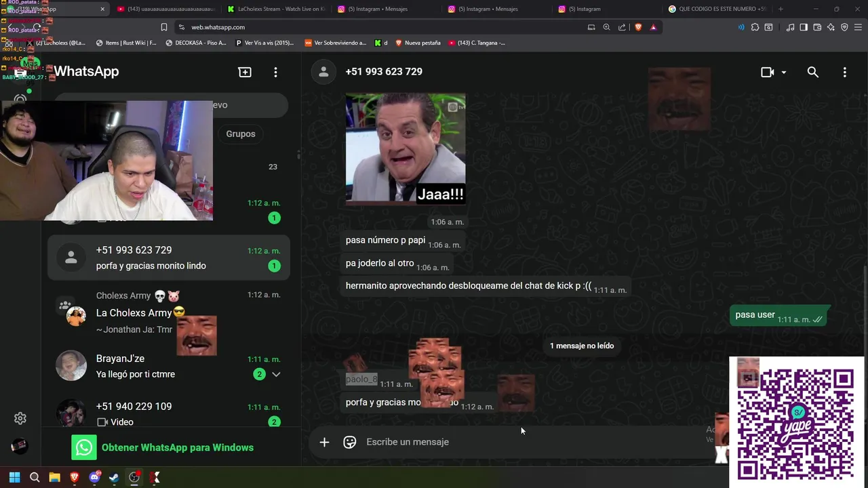Open the BrayanJ'ze chat
The height and width of the screenshot is (488, 868).
(x=169, y=366)
